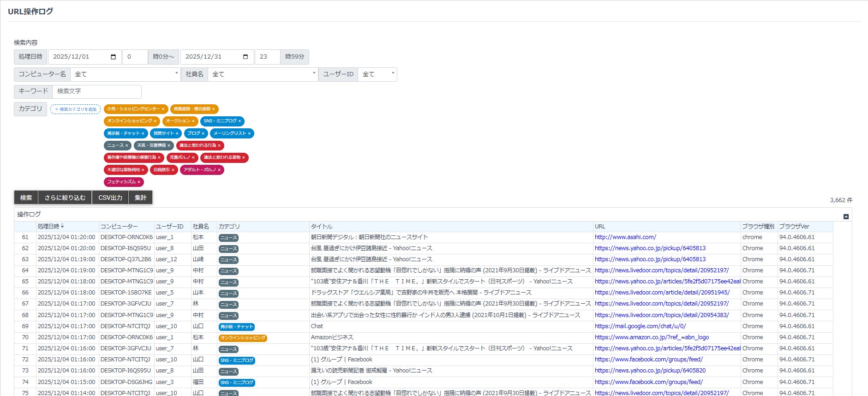Image resolution: width=868 pixels, height=396 pixels.
Task: Click the URL column header
Action: point(667,226)
